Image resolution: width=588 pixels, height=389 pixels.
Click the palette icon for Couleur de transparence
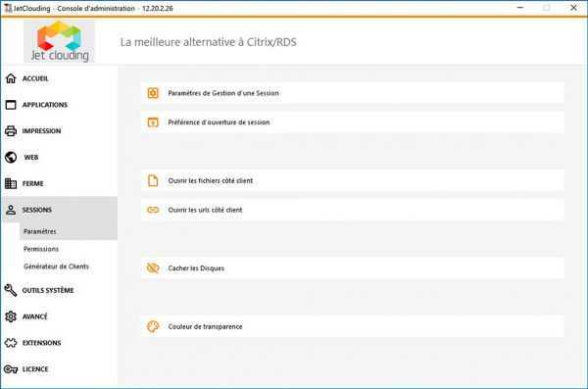tap(153, 326)
